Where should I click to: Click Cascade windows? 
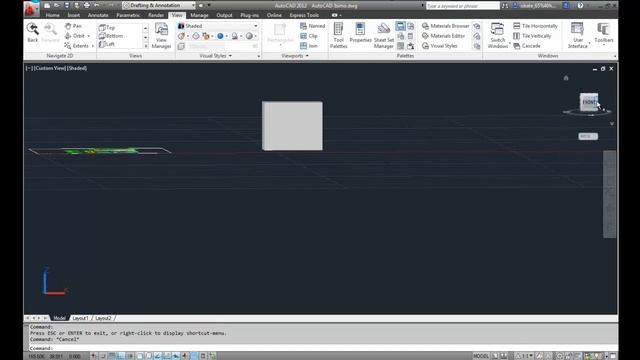[527, 46]
